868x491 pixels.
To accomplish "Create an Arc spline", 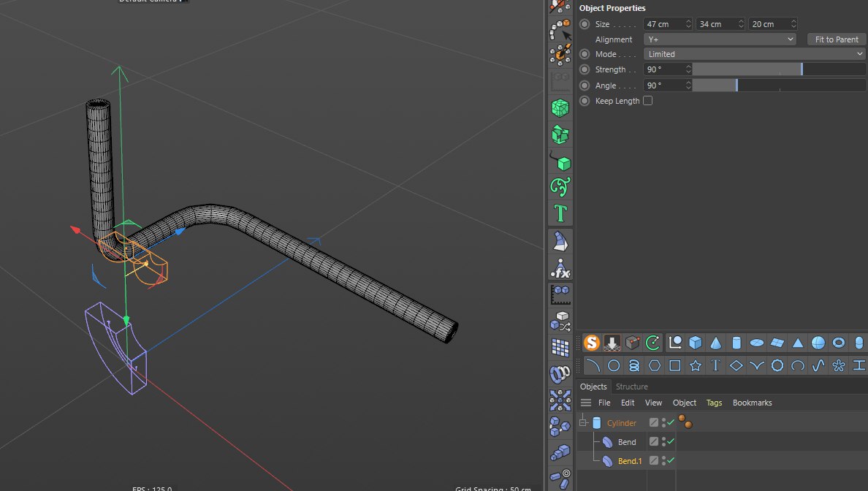I will 593,365.
